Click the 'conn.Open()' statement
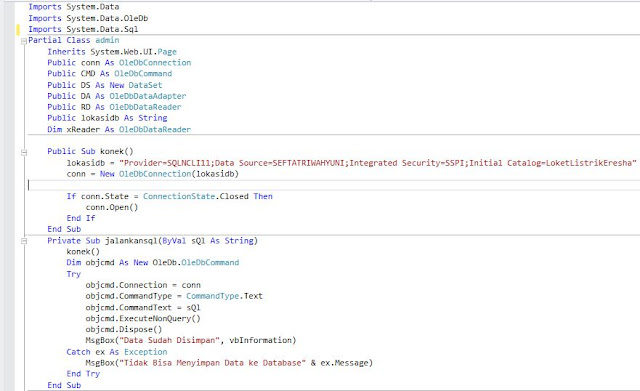 112,207
